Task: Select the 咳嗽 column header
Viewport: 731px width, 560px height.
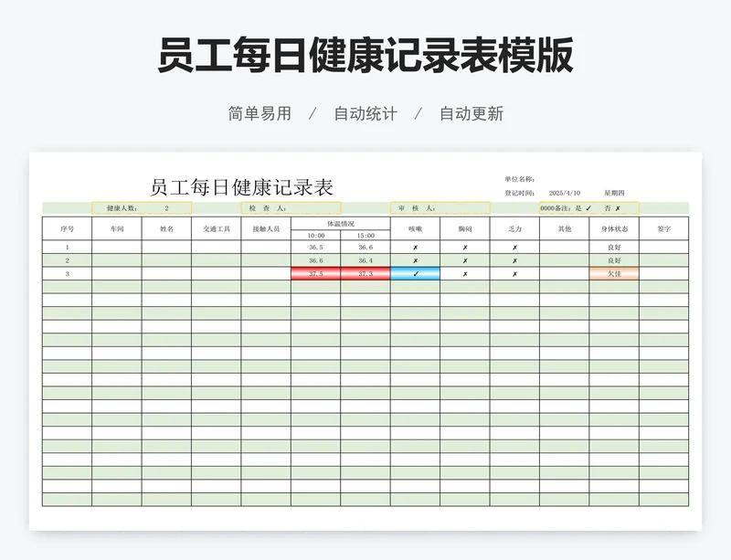Action: (416, 228)
